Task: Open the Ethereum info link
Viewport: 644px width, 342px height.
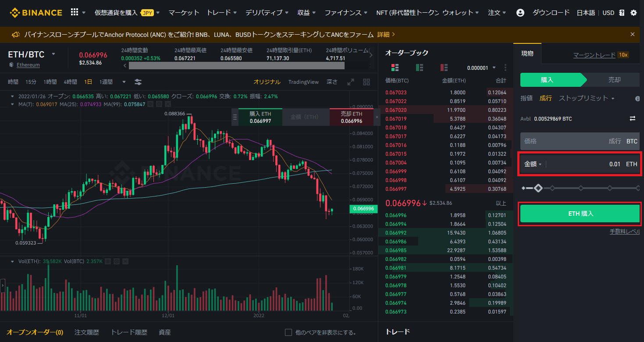Action: point(28,65)
